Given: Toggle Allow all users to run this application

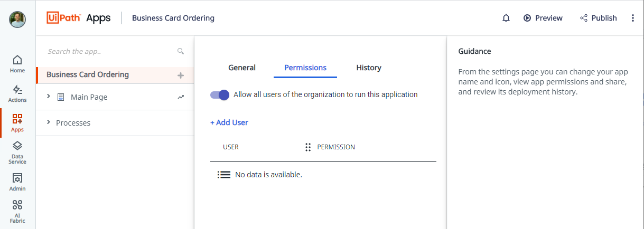Looking at the screenshot, I should pyautogui.click(x=220, y=95).
